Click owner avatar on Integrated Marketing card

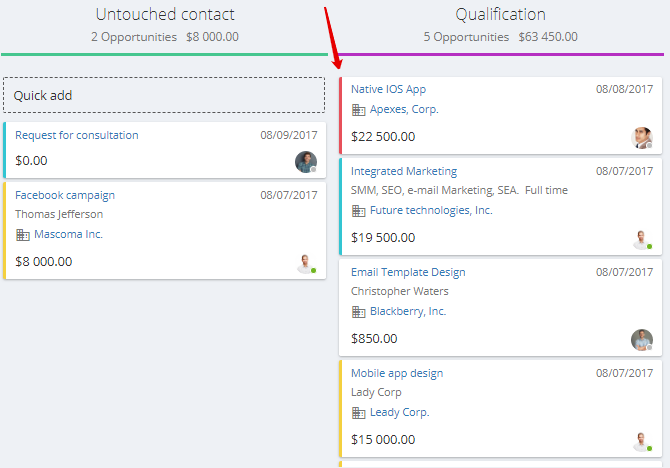click(x=641, y=240)
